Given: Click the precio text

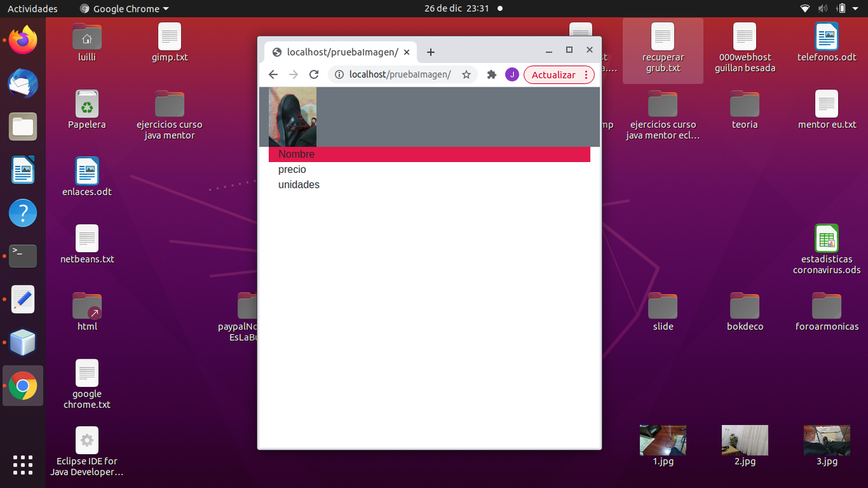Looking at the screenshot, I should coord(292,169).
